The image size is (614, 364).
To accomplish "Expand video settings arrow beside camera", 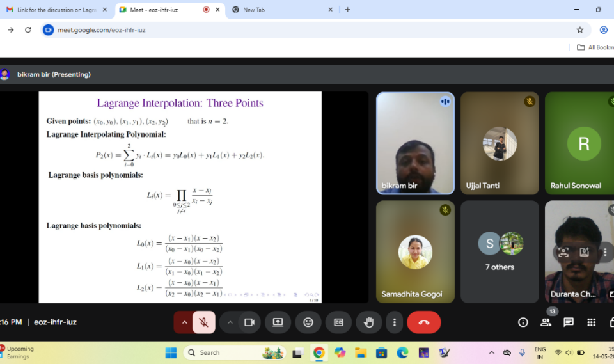I will coord(230,322).
